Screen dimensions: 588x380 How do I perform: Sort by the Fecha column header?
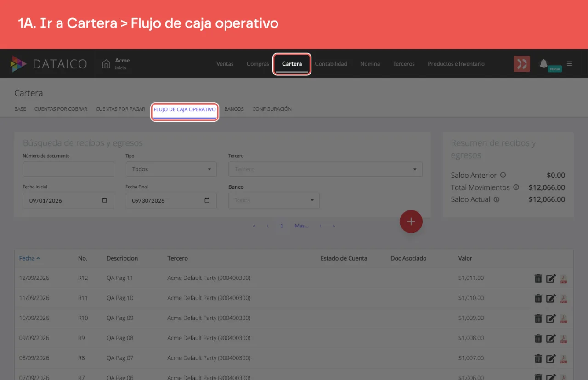[x=29, y=258]
